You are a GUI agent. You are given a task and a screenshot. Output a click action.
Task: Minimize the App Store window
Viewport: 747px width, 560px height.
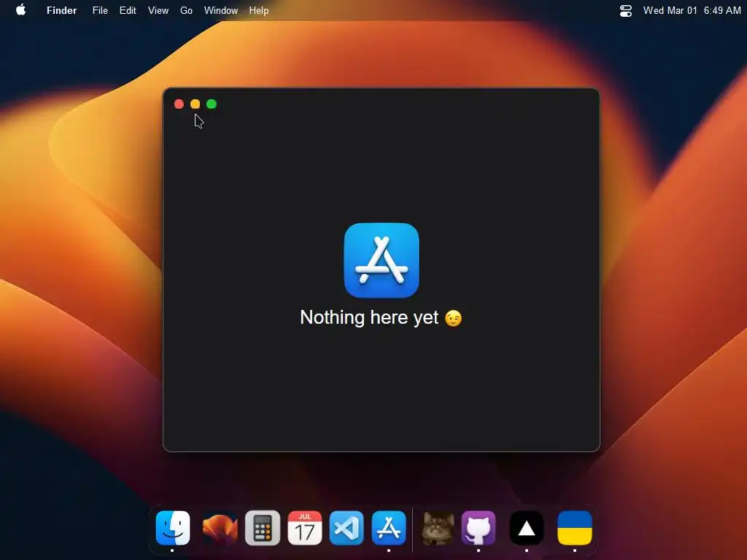click(x=196, y=104)
